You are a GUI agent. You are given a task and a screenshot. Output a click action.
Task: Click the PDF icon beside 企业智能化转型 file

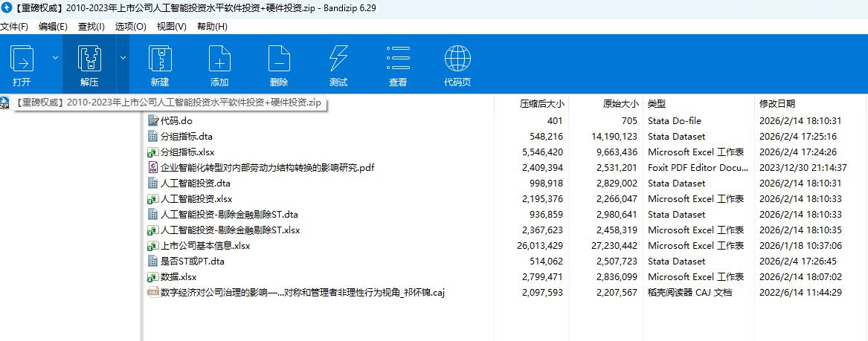[x=153, y=167]
